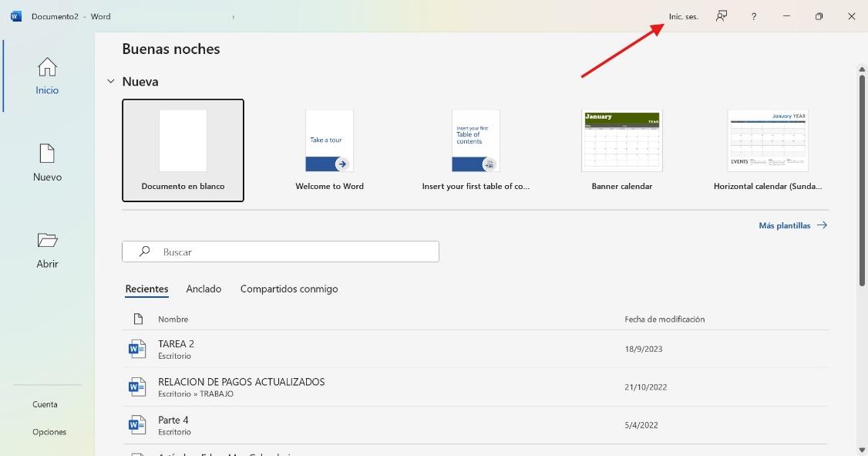The image size is (868, 456).
Task: Select the Horizontal calendar template
Action: click(768, 150)
